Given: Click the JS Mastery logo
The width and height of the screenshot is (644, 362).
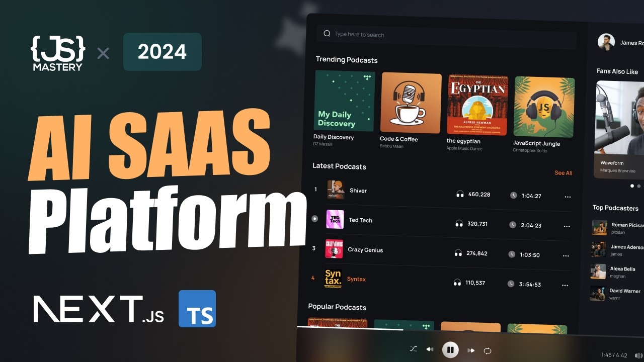Looking at the screenshot, I should click(57, 52).
